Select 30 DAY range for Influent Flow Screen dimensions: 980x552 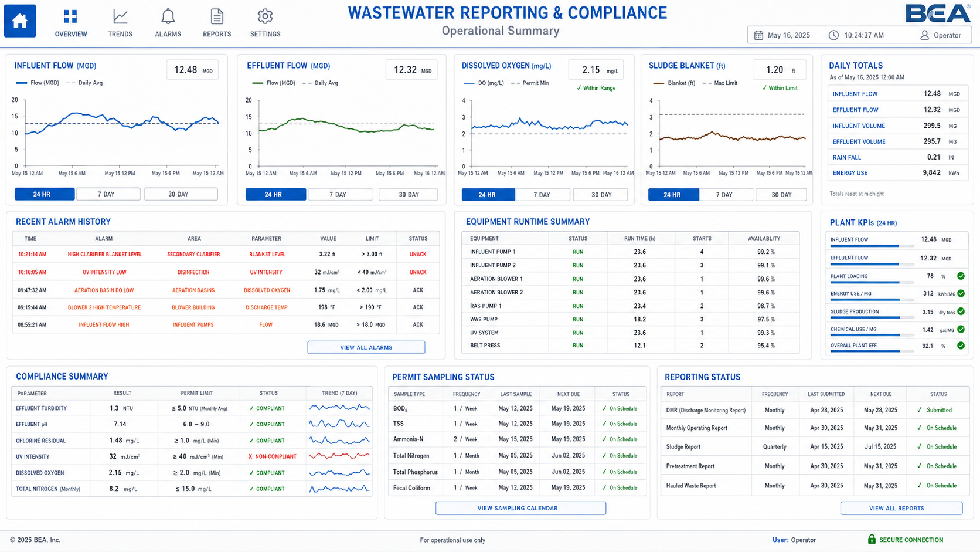coord(181,194)
